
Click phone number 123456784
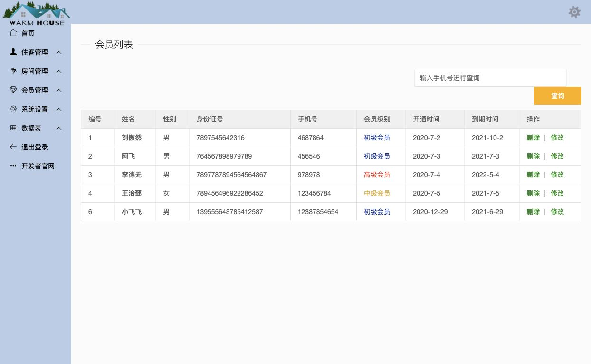(315, 193)
